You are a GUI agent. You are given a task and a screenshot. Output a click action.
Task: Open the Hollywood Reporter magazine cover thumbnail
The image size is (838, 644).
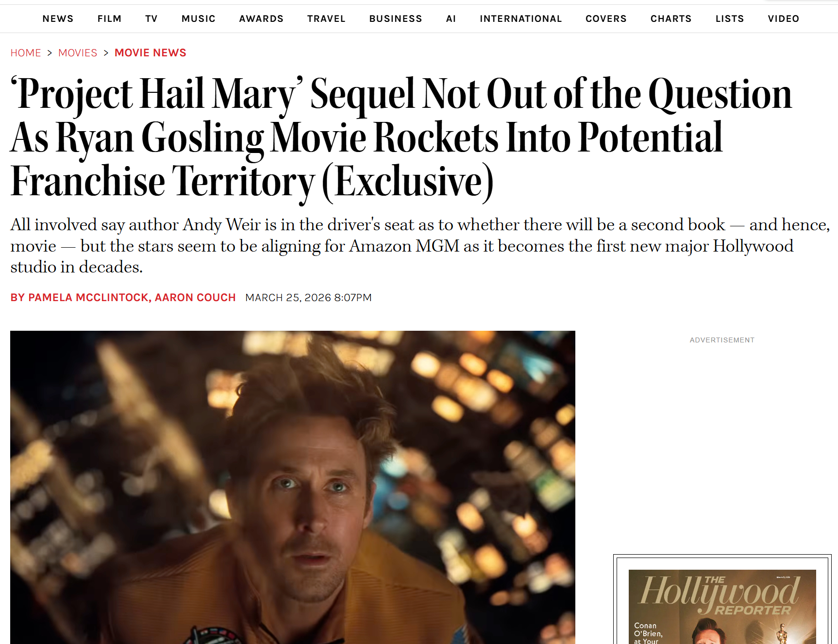coord(722,607)
